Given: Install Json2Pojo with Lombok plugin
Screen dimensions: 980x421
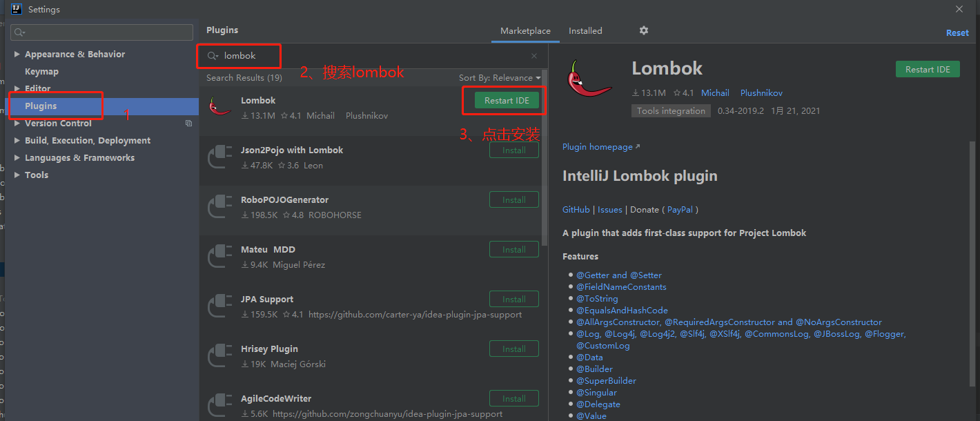Looking at the screenshot, I should 514,150.
